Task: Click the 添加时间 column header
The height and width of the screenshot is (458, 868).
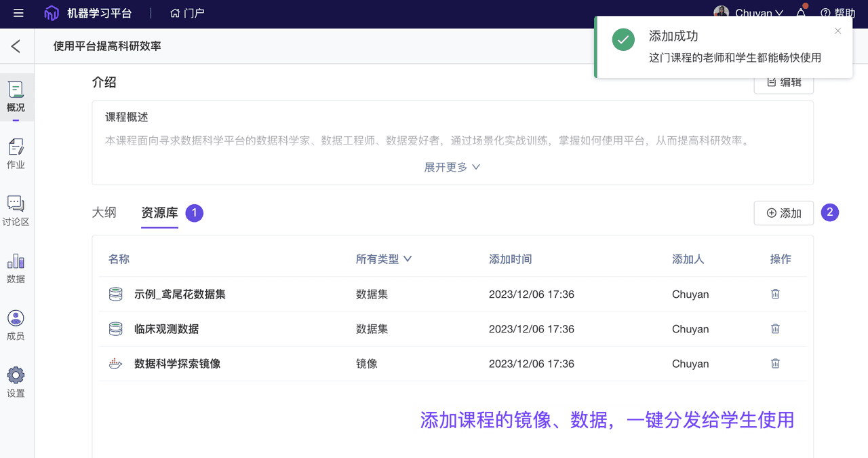Action: [x=511, y=259]
